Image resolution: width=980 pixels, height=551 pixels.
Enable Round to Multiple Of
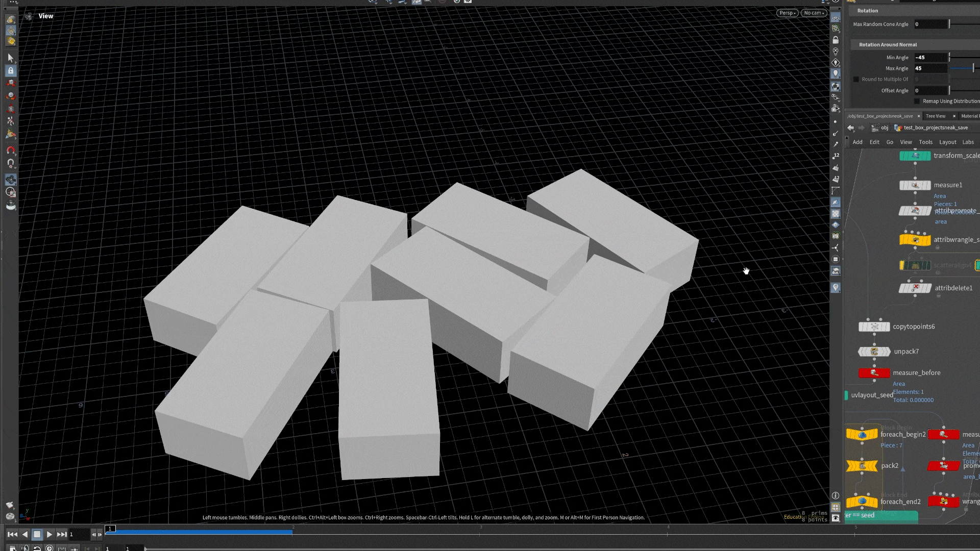pos(856,79)
